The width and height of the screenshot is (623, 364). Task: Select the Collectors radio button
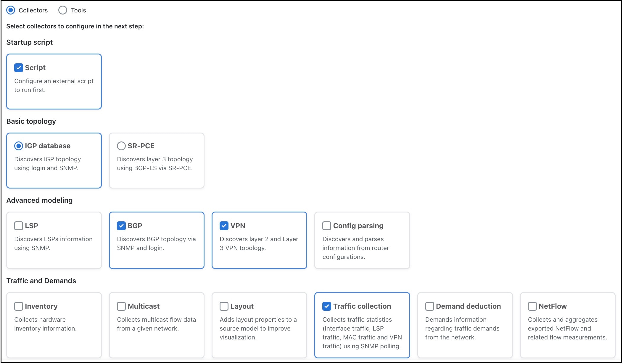pos(11,10)
